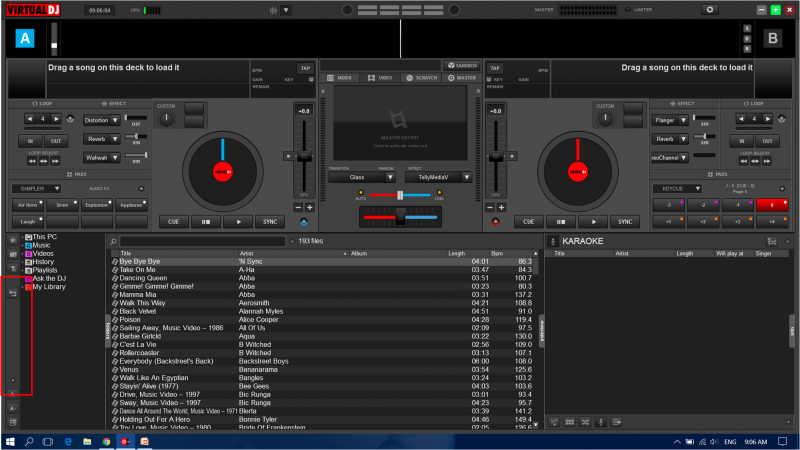Viewport: 800px width, 450px height.
Task: Click right deck red vinyl mode icon
Action: pyautogui.click(x=495, y=222)
